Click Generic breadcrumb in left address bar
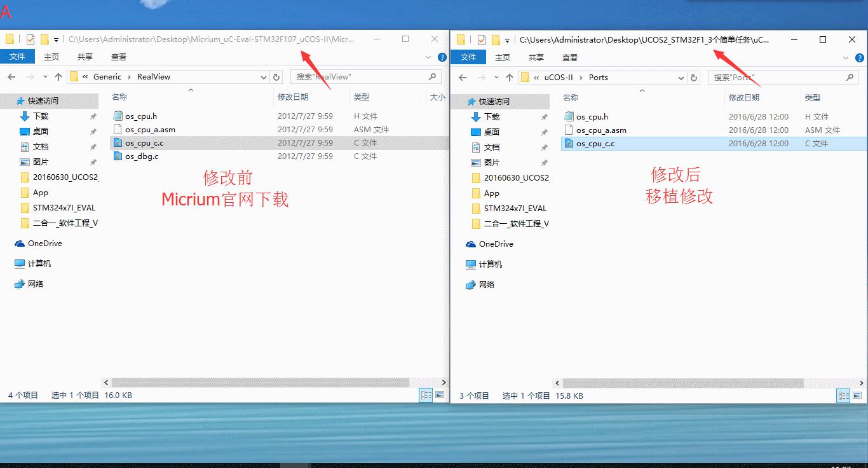This screenshot has height=468, width=868. tap(107, 76)
